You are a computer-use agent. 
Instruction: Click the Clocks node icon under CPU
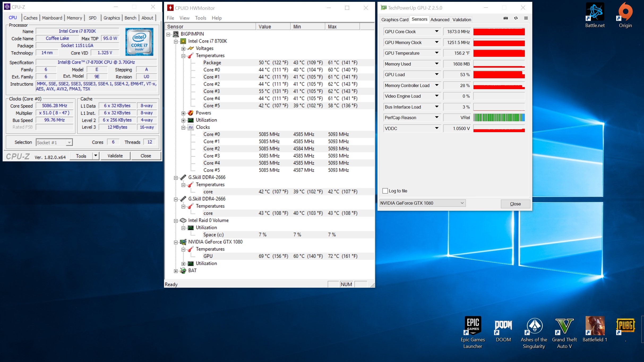pyautogui.click(x=191, y=127)
